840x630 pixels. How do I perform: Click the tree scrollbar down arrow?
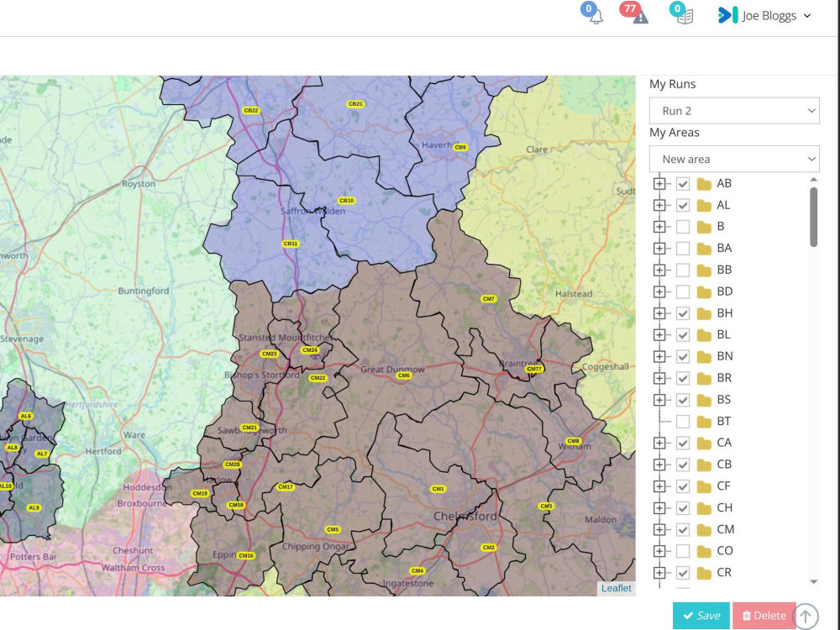tap(814, 582)
